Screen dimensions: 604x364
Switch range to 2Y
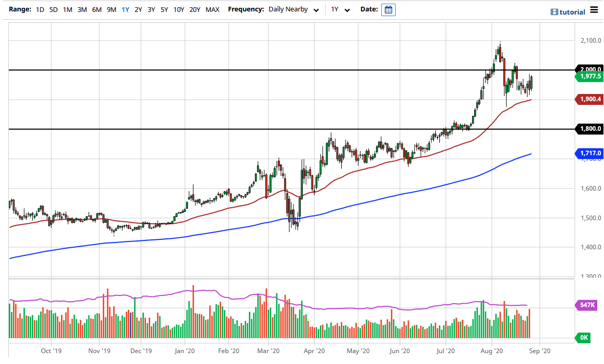(138, 10)
